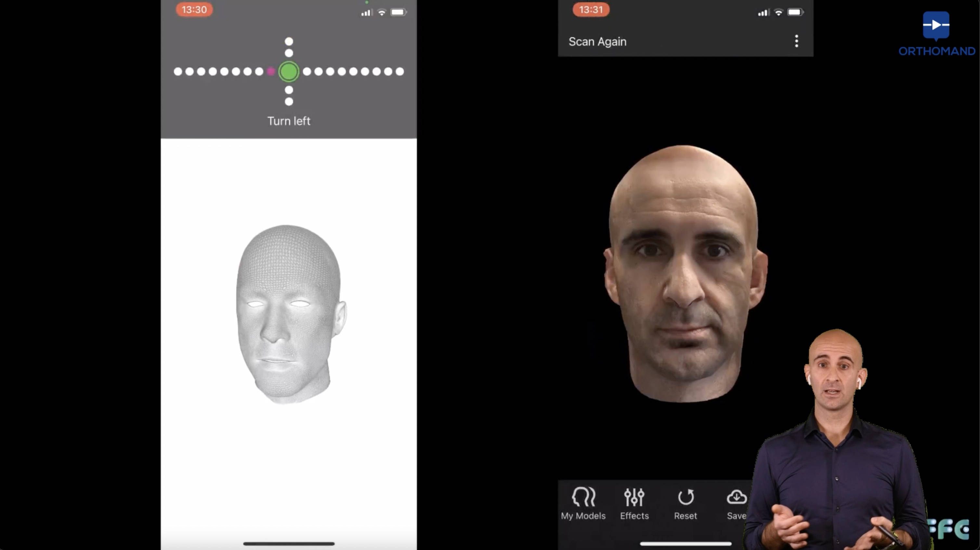Tap the green center scan indicator
Image resolution: width=980 pixels, height=550 pixels.
[288, 71]
